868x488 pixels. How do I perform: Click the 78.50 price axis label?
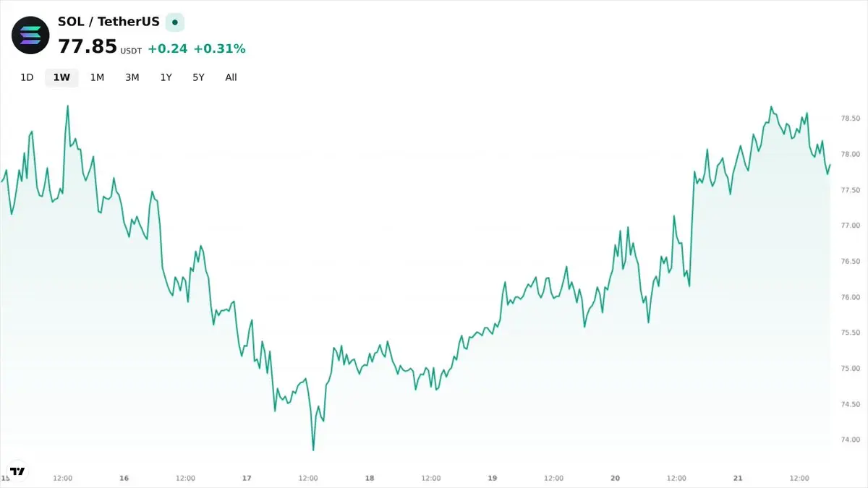coord(850,119)
